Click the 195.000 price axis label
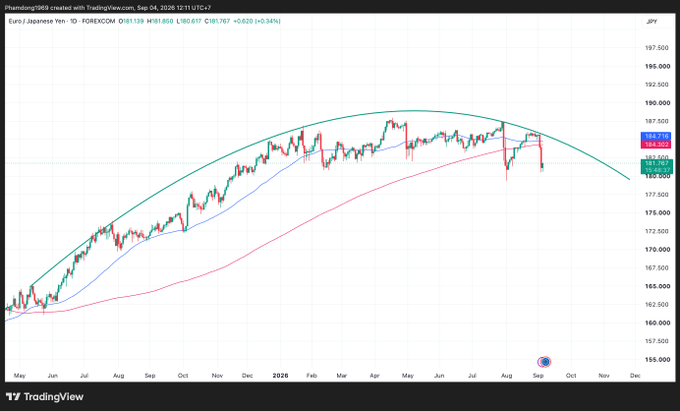 657,66
